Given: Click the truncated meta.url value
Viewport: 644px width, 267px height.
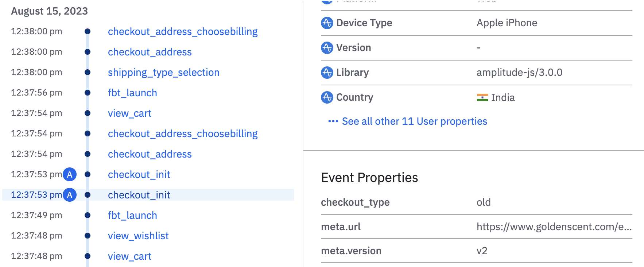Looking at the screenshot, I should coord(554,227).
